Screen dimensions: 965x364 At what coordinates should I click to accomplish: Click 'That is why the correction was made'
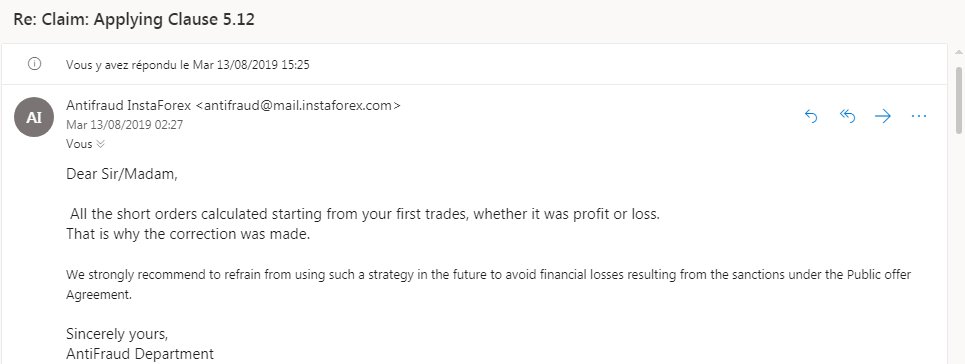coord(188,235)
